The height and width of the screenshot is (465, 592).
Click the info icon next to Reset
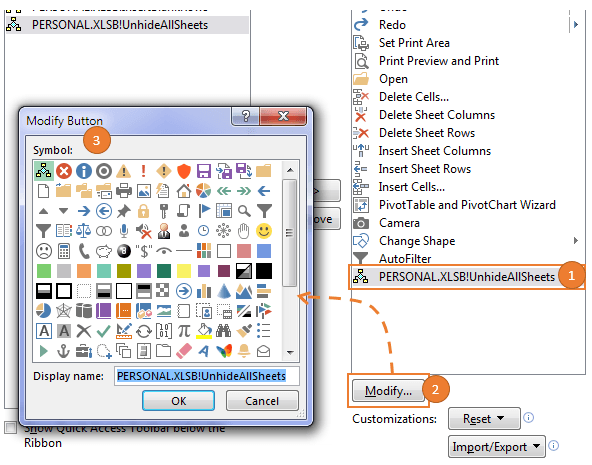(x=529, y=418)
